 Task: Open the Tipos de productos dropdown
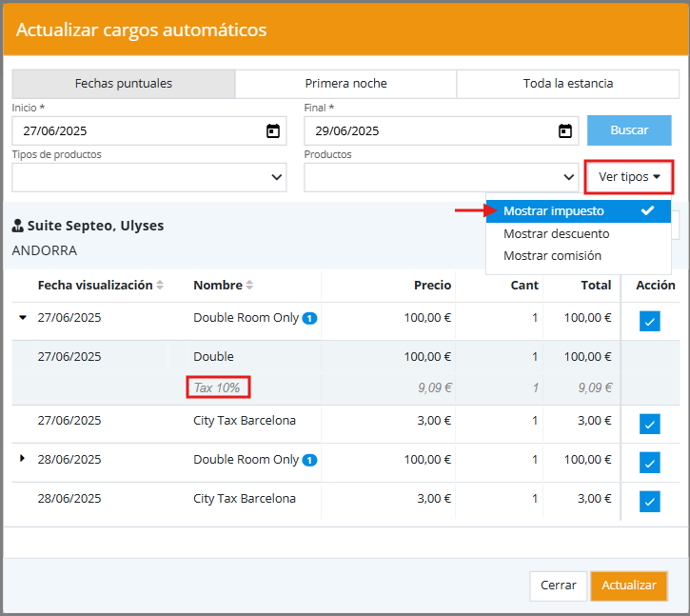click(x=149, y=177)
